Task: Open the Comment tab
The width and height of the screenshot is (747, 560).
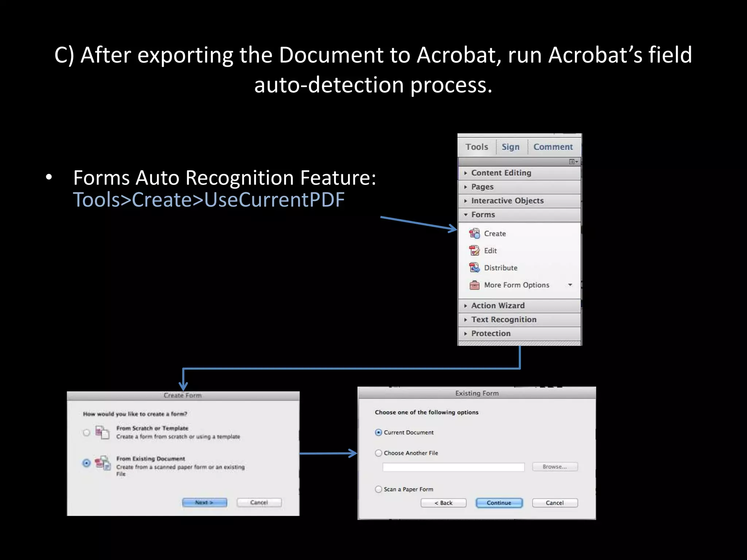Action: click(x=553, y=147)
